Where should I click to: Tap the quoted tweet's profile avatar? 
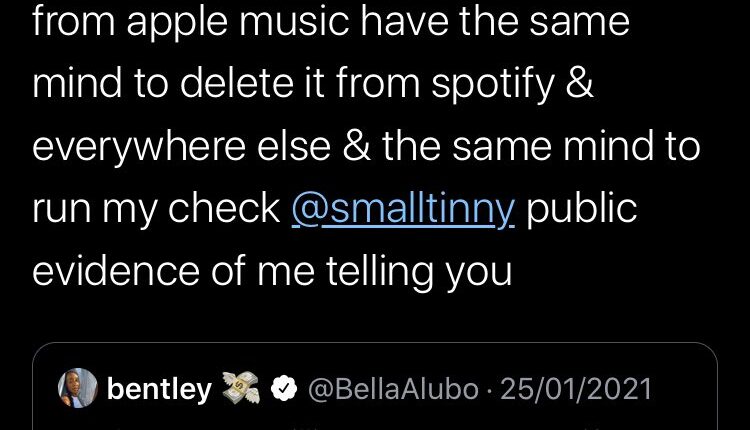[x=79, y=389]
